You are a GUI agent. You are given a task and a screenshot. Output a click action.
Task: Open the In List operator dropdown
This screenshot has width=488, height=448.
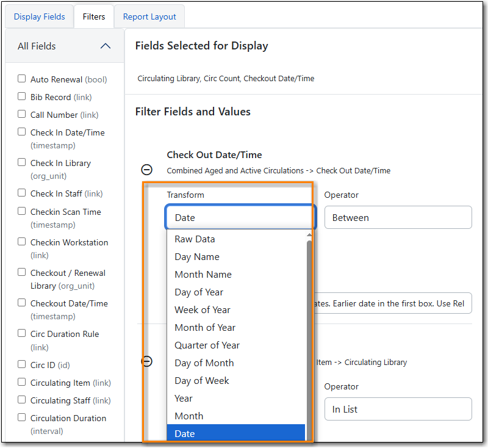(x=398, y=409)
